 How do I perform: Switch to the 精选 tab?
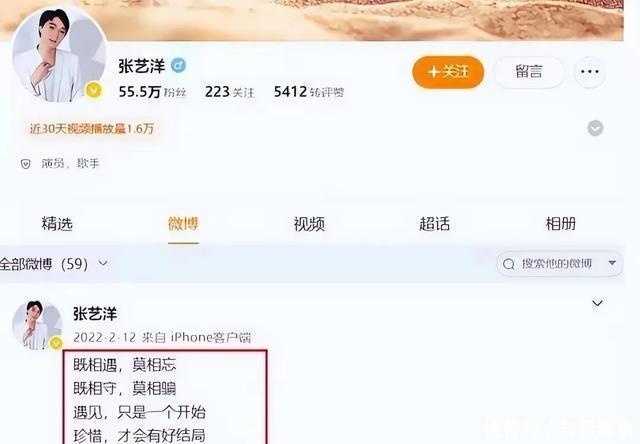[x=57, y=224]
